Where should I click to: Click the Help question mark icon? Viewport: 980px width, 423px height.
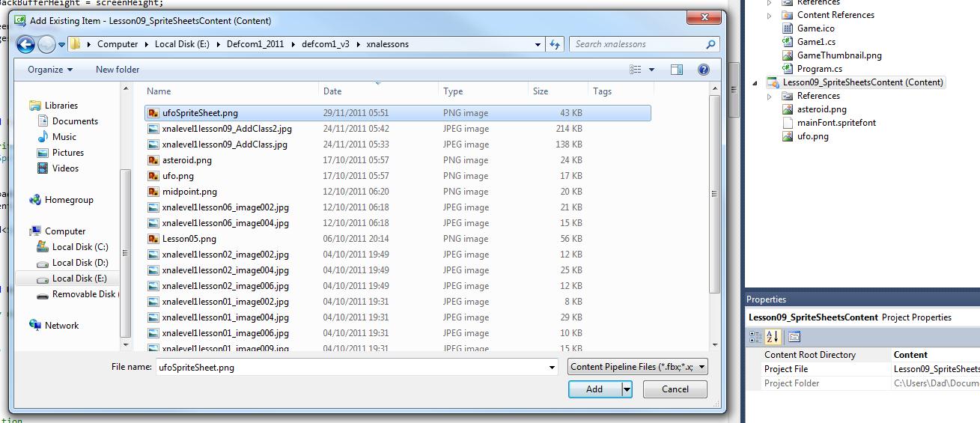click(703, 70)
